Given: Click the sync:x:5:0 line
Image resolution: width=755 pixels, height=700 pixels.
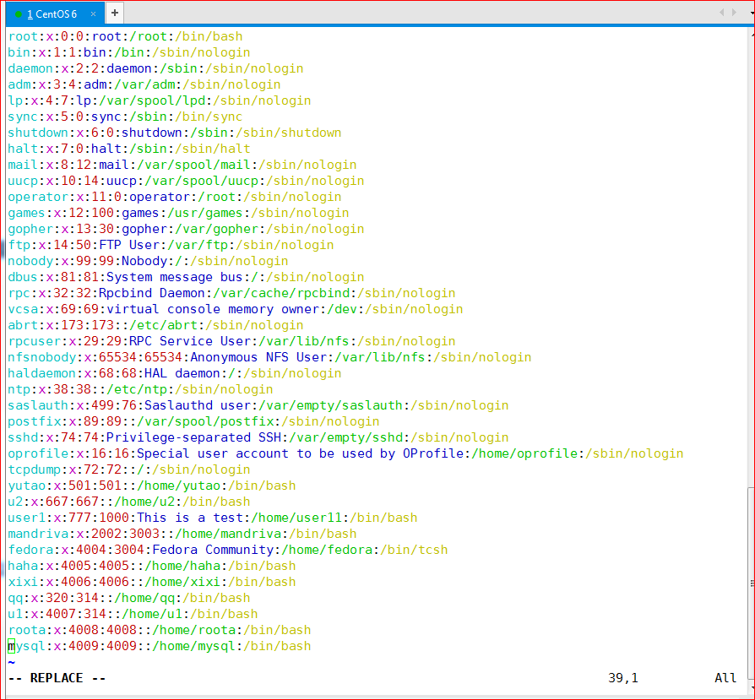Looking at the screenshot, I should click(x=125, y=117).
